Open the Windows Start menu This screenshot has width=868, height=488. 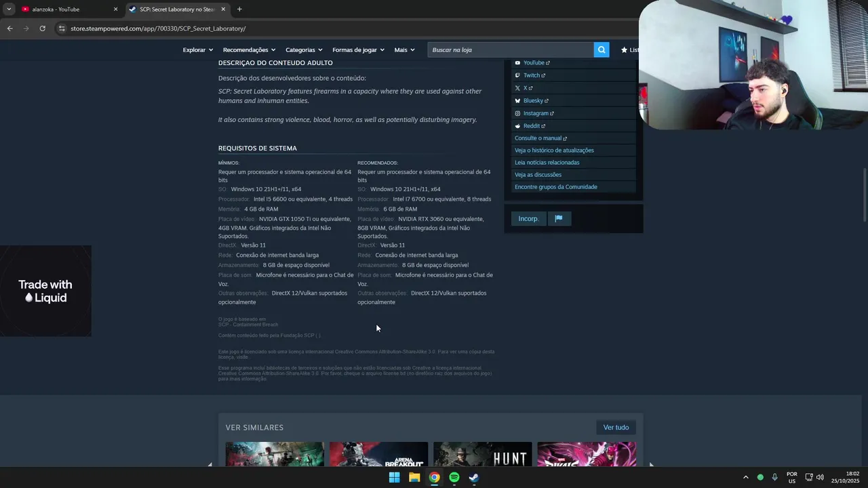pos(394,477)
